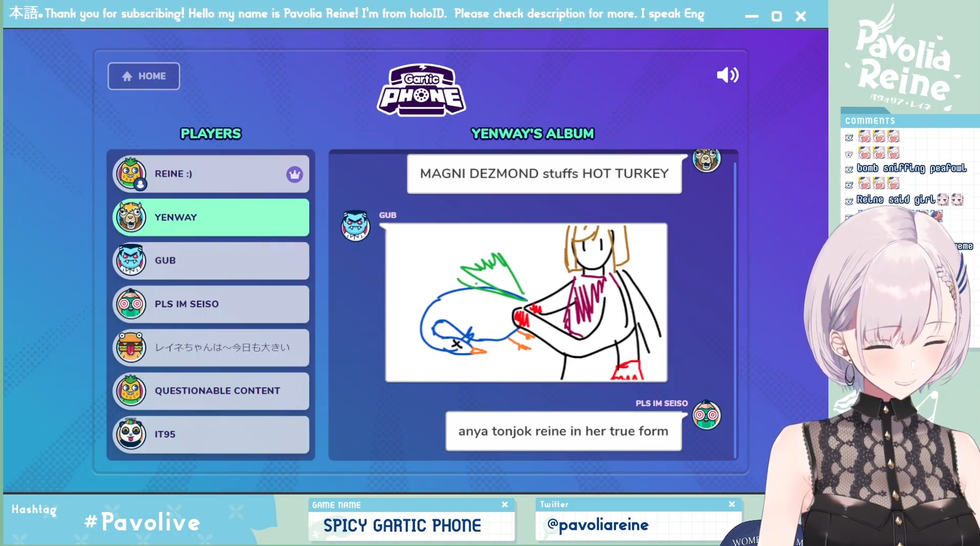Click SPICY GARTIC PHONE game name
This screenshot has width=980, height=546.
[x=402, y=525]
